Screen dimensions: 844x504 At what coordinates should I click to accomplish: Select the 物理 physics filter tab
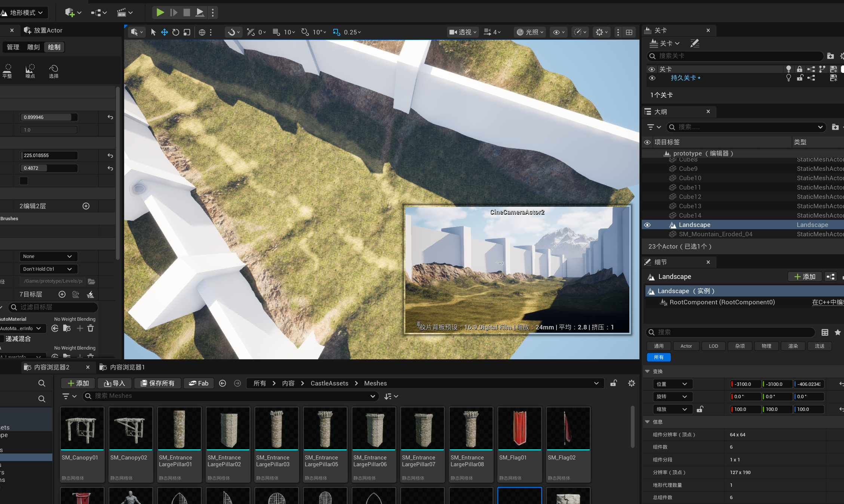pos(766,346)
